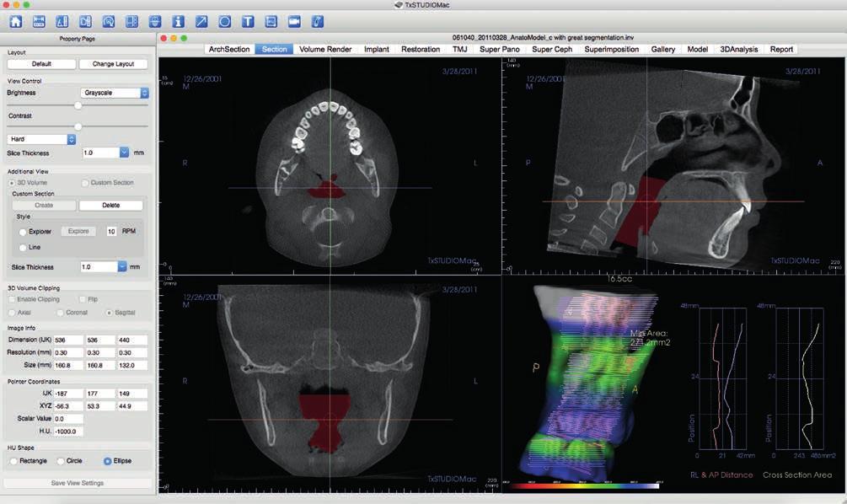The width and height of the screenshot is (847, 504).
Task: Select the Coronal clipping radio button
Action: pyautogui.click(x=61, y=313)
